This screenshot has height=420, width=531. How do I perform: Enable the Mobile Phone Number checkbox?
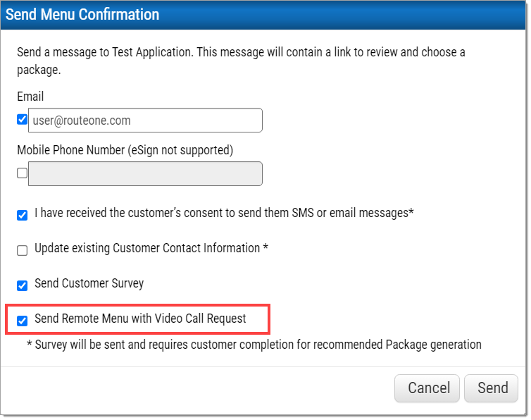pos(23,173)
